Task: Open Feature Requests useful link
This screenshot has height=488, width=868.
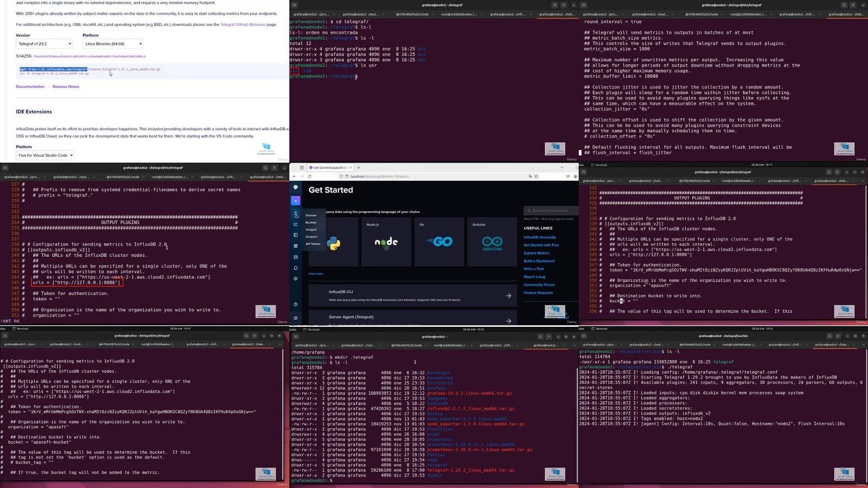Action: (538, 293)
